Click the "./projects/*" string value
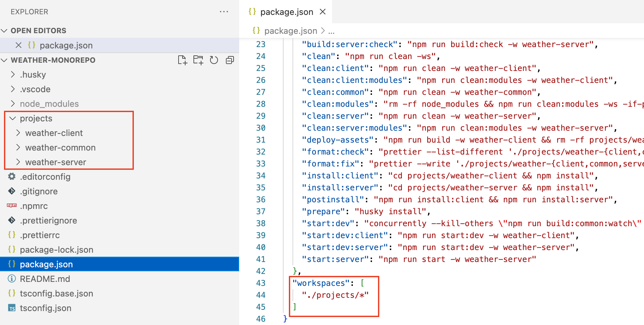This screenshot has height=325, width=644. 335,295
